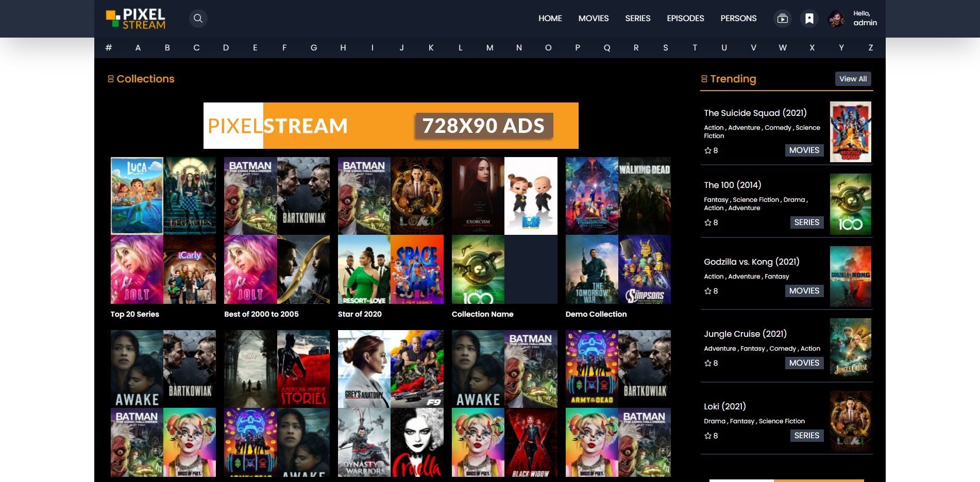
Task: Click star rating of Jungle Cruise
Action: point(711,363)
